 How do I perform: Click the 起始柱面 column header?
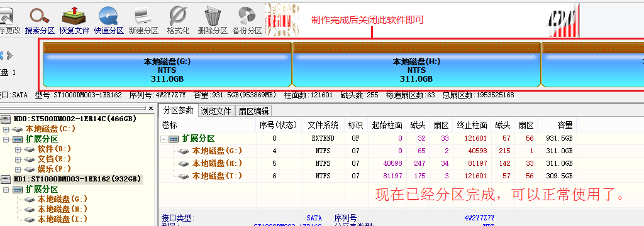(x=387, y=125)
